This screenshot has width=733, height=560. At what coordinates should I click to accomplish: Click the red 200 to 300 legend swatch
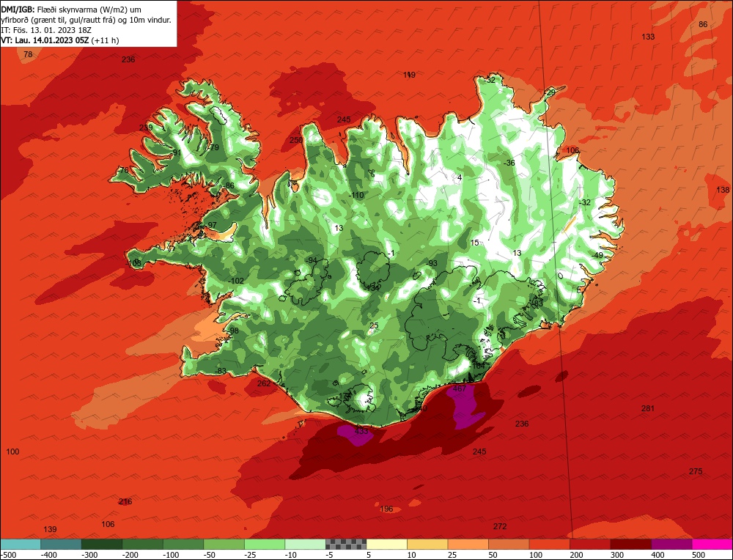pos(590,544)
